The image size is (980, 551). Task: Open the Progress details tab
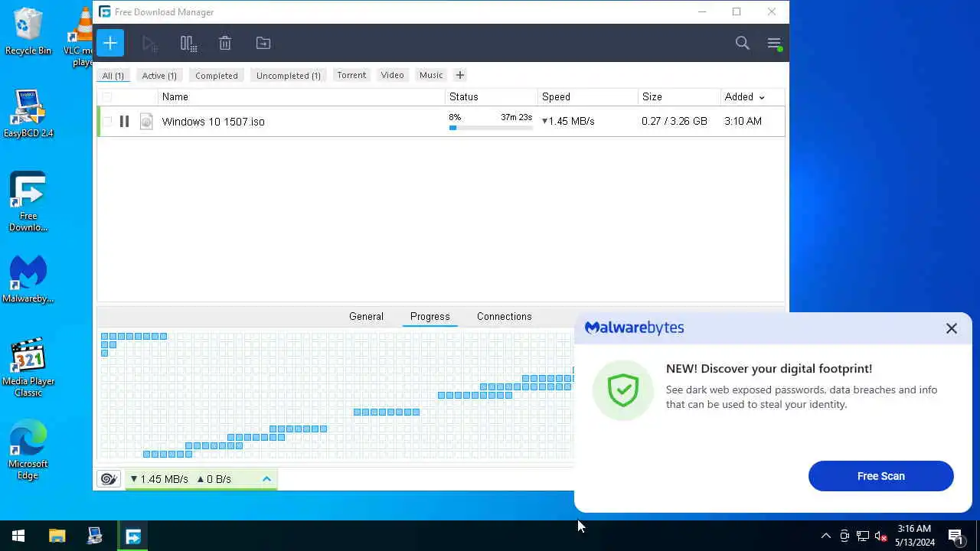(430, 316)
